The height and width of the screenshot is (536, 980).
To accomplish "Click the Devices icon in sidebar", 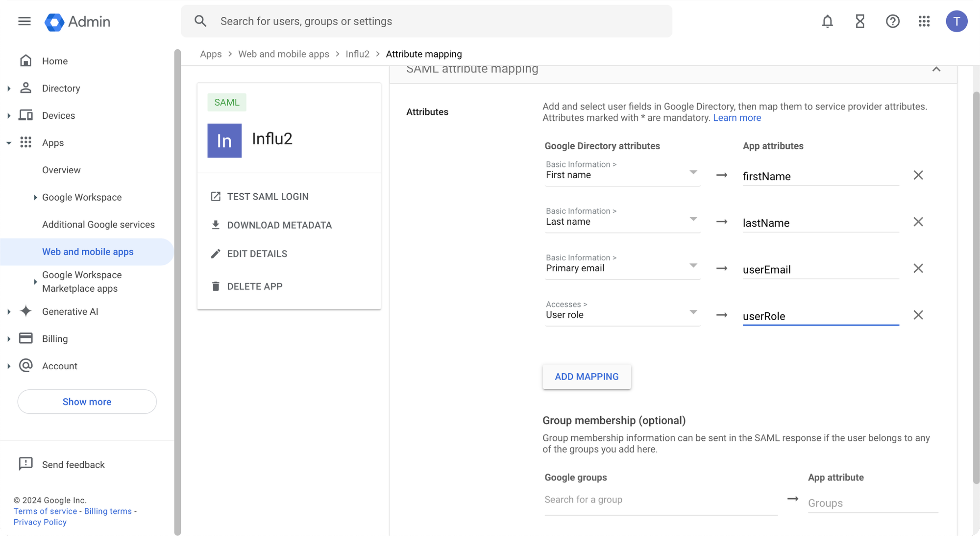I will 26,115.
